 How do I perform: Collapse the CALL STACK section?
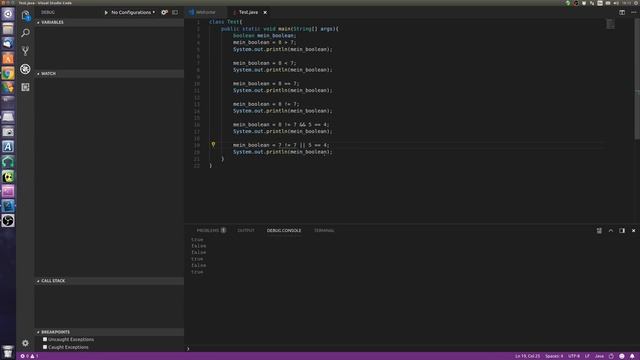tap(109, 281)
